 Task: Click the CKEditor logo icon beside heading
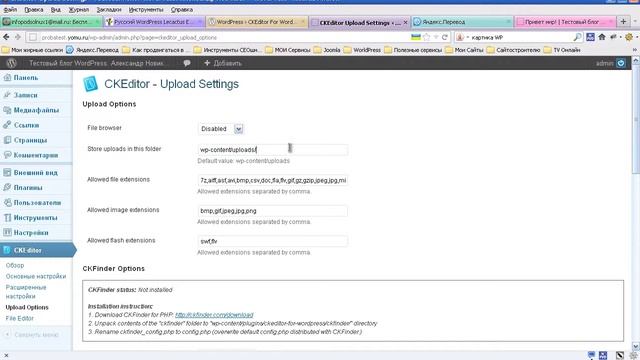click(x=90, y=84)
